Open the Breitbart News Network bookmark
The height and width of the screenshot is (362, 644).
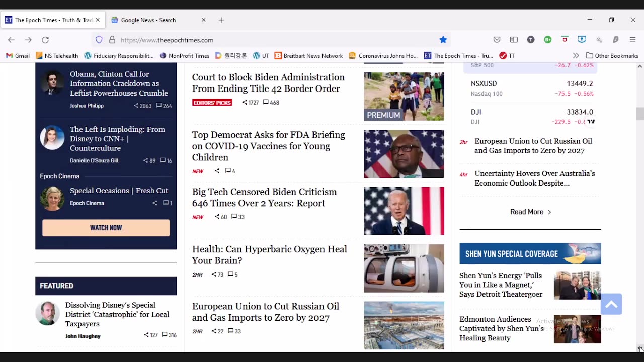[x=308, y=56]
